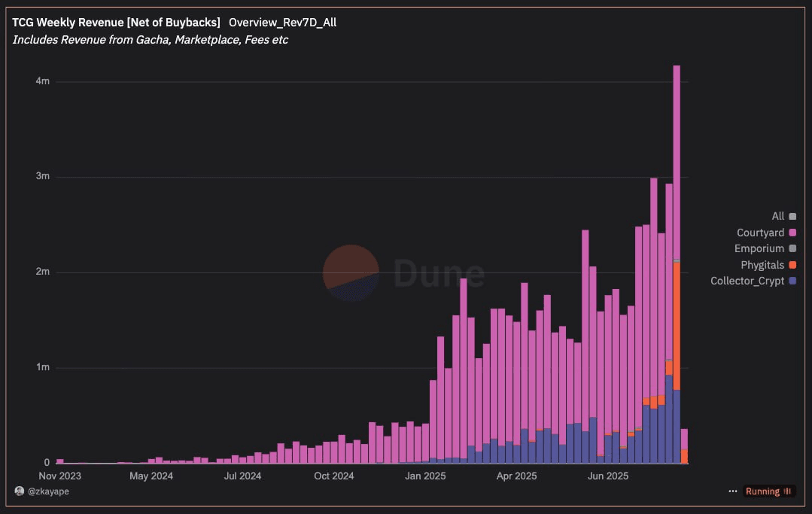Select the chart subtitle about Gacha, Marketplace, Fees
Viewport: 812px width, 514px height.
[x=151, y=40]
